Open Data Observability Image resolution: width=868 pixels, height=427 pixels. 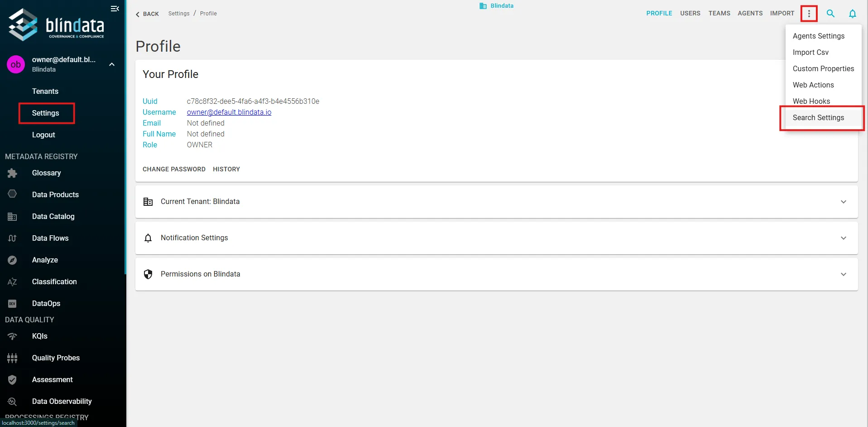pyautogui.click(x=63, y=401)
